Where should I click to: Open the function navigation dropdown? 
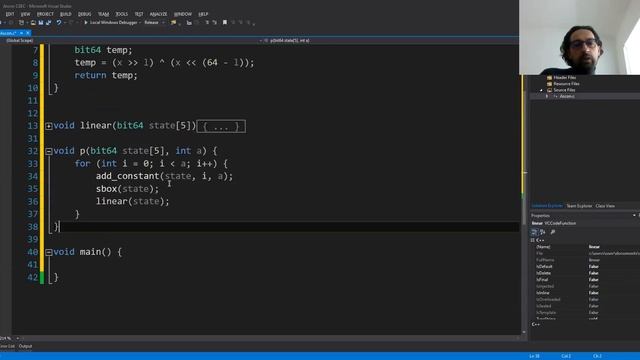tap(390, 40)
